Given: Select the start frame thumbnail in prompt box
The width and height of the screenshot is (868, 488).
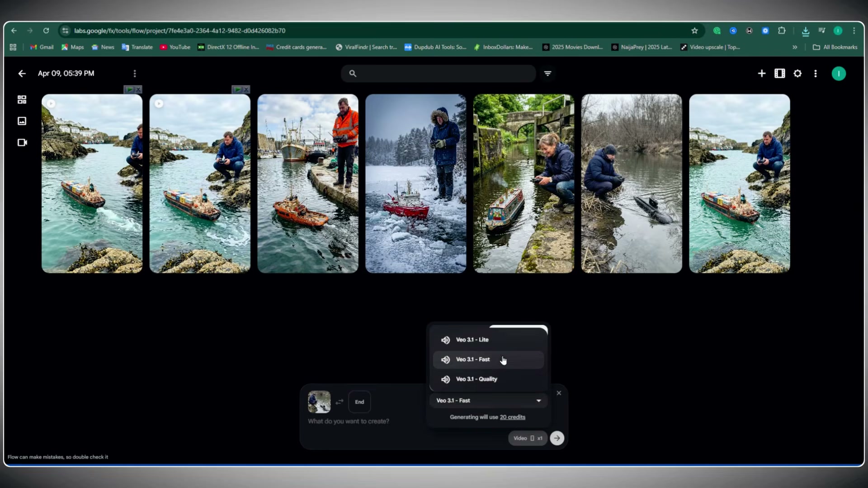Looking at the screenshot, I should 319,402.
